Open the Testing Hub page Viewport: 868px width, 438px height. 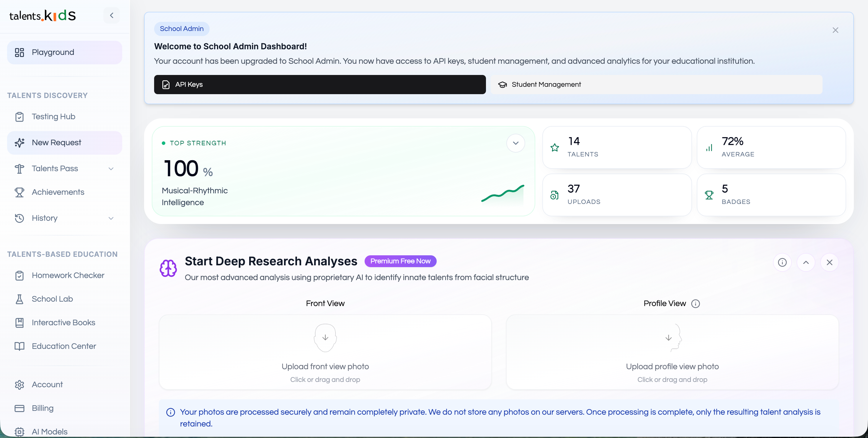click(x=64, y=117)
